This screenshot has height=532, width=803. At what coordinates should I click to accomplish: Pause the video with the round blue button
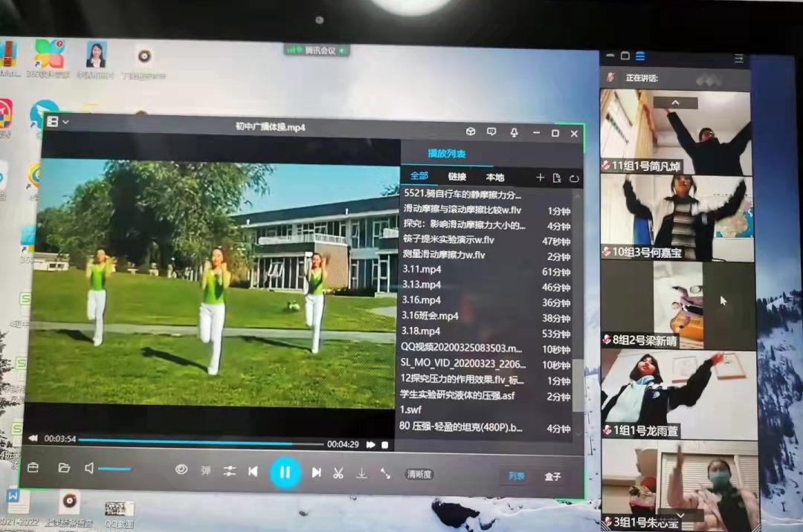tap(285, 472)
